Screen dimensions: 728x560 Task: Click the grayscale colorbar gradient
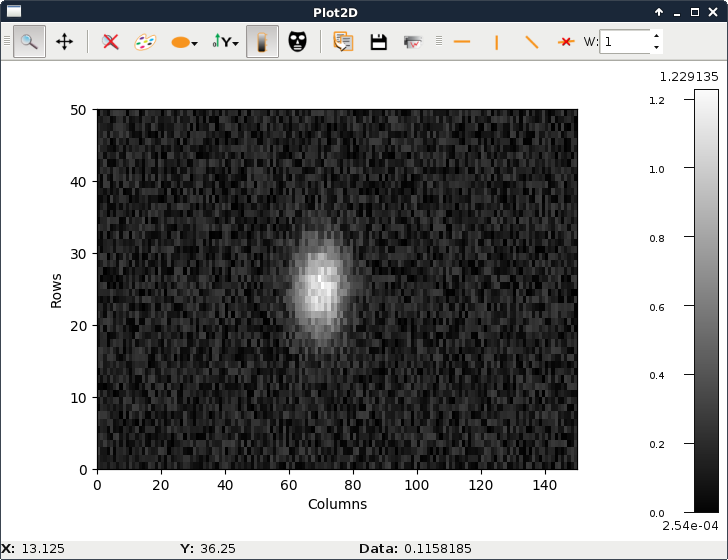click(705, 300)
